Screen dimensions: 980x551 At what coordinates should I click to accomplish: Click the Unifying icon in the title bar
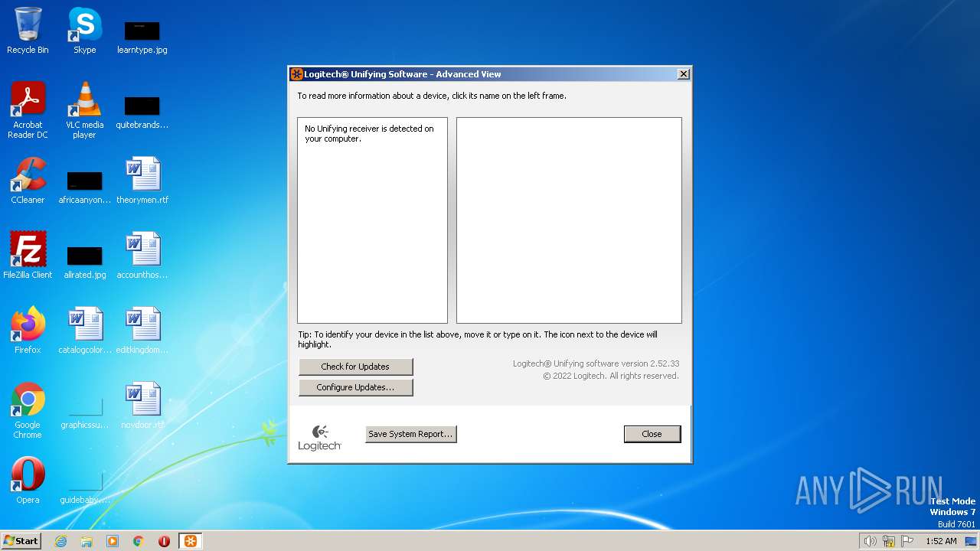(296, 74)
